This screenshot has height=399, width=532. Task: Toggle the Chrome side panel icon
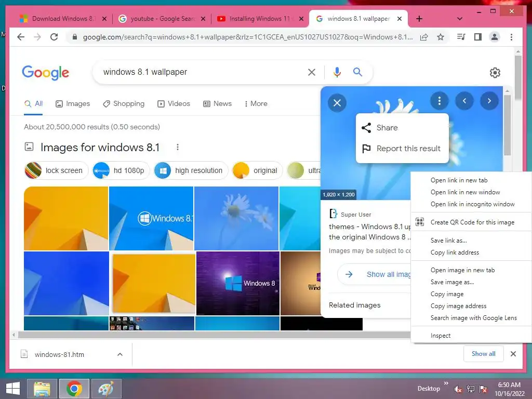[478, 37]
